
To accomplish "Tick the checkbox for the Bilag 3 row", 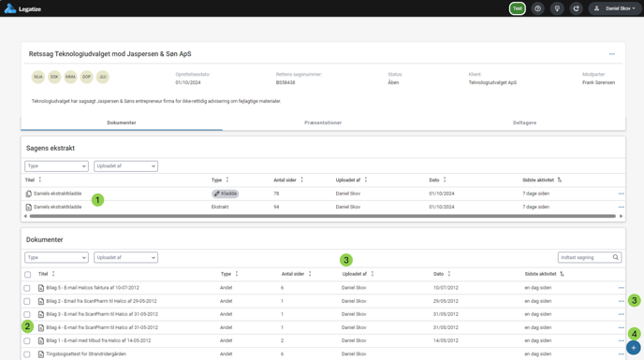I will (27, 314).
